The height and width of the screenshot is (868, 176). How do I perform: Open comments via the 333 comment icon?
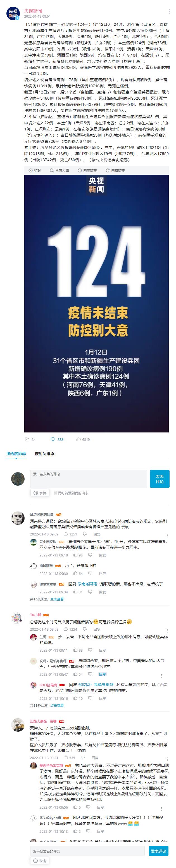57,439
